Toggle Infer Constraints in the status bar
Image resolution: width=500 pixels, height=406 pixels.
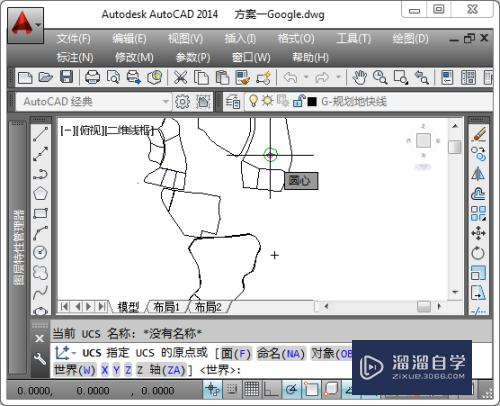[x=213, y=389]
